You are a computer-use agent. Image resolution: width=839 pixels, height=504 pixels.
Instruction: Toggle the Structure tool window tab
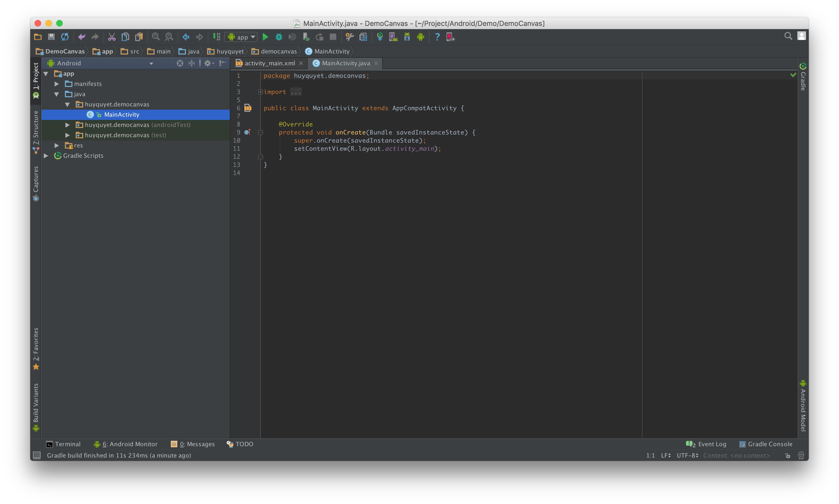pyautogui.click(x=36, y=132)
